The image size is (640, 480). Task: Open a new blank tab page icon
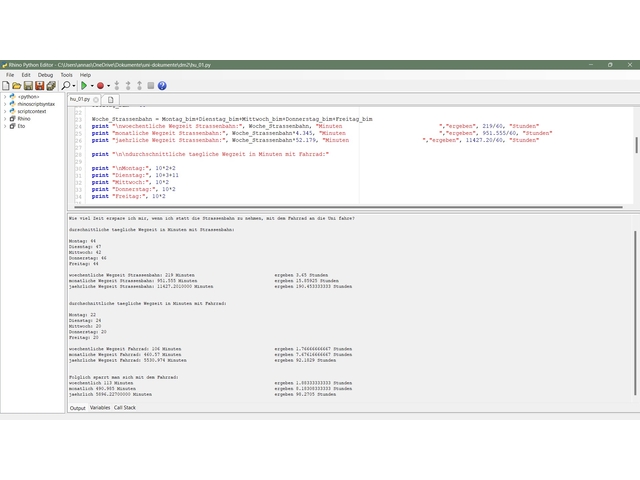pos(111,100)
